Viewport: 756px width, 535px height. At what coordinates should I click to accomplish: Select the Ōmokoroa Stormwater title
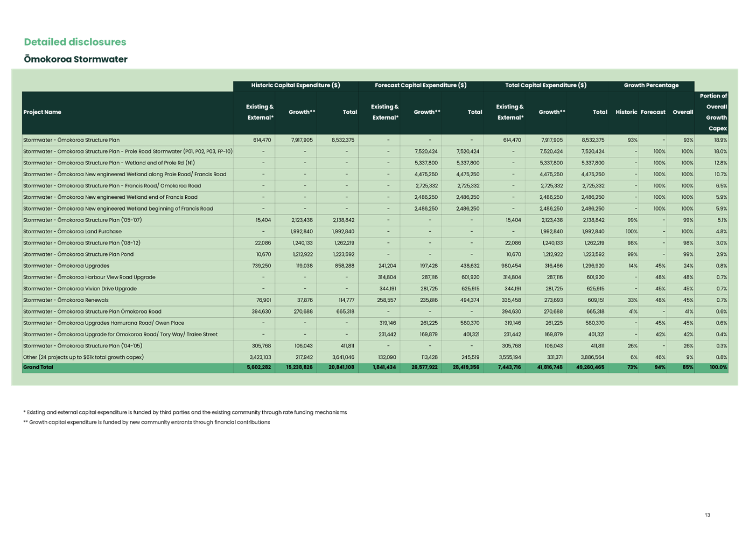(x=75, y=59)
